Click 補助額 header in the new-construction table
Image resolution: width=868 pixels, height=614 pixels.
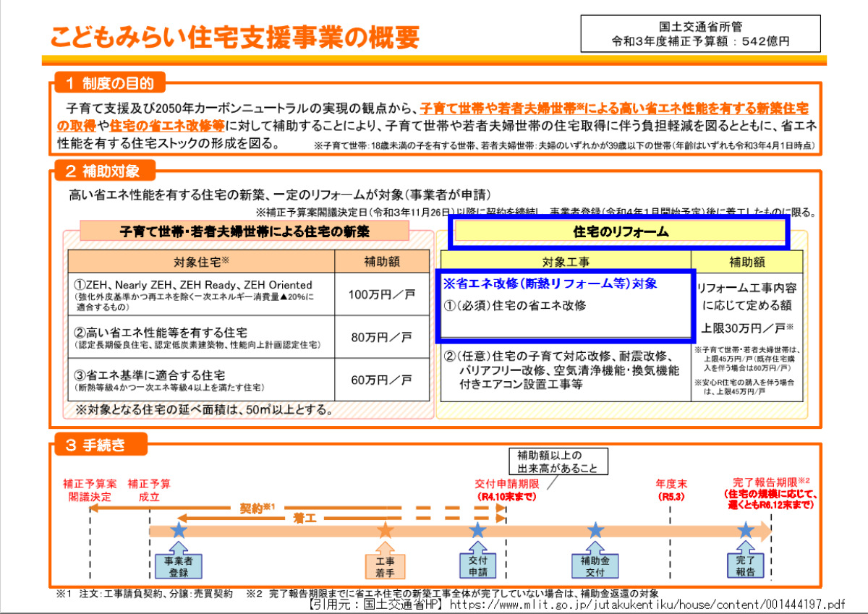pos(382,261)
